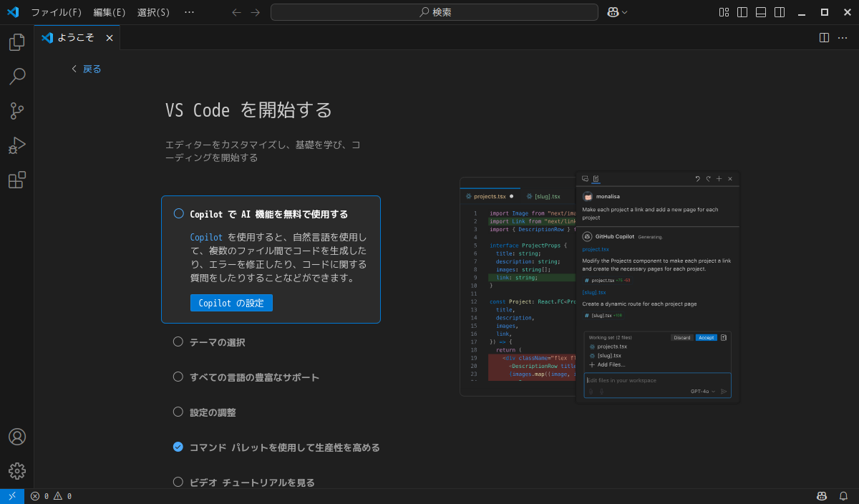The width and height of the screenshot is (859, 504).
Task: Expand the Copilot dropdown in title bar
Action: (x=625, y=12)
